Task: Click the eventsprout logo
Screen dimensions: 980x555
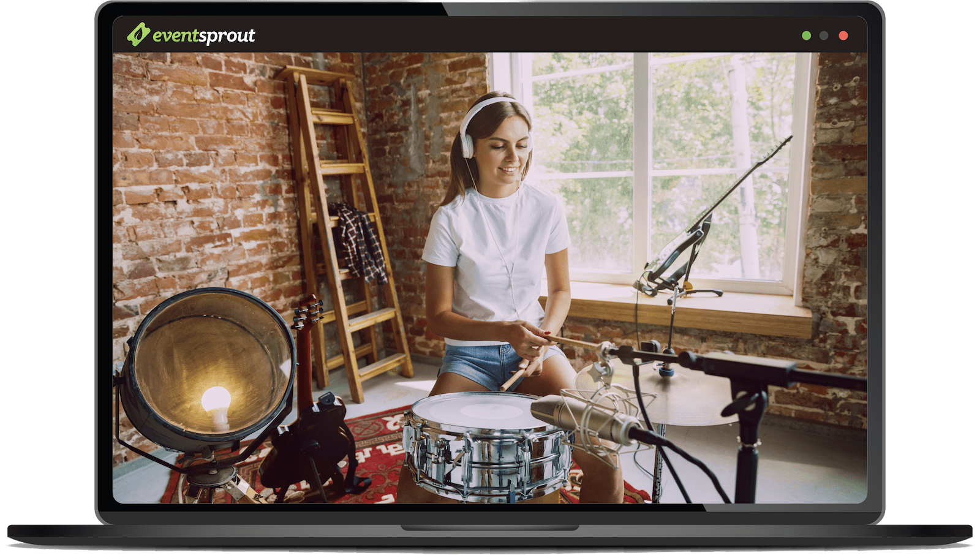Action: tap(191, 35)
